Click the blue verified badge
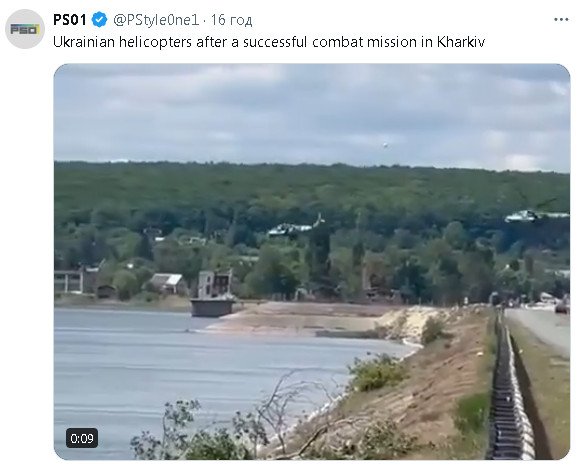 pyautogui.click(x=100, y=19)
